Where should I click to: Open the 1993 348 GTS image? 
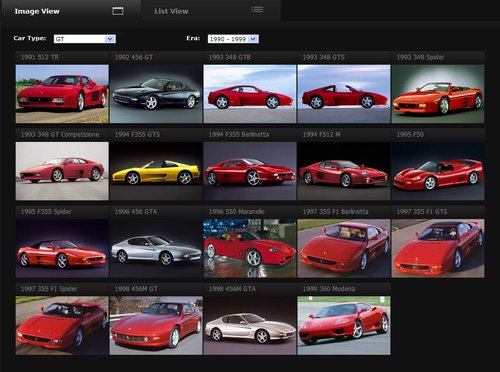(x=344, y=94)
